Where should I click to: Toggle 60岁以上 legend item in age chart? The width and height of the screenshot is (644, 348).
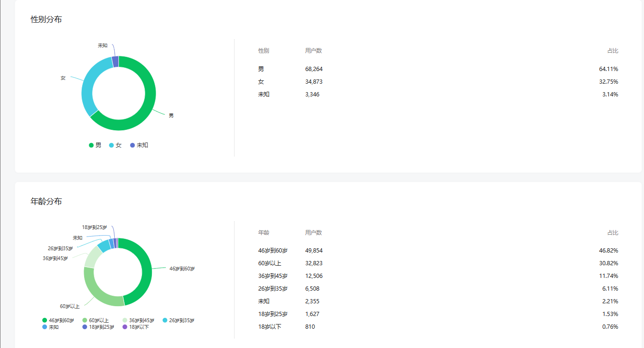tap(95, 320)
